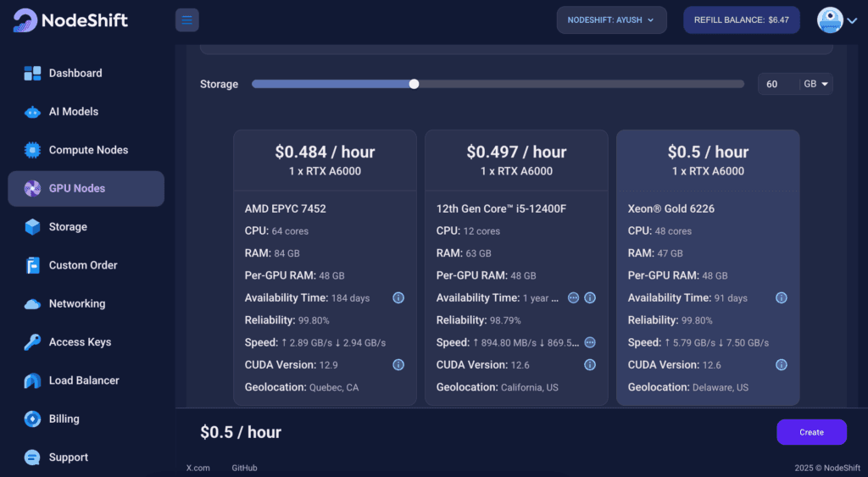Click the $0.5 / hour total in bottom bar
The height and width of the screenshot is (477, 868).
click(x=241, y=432)
